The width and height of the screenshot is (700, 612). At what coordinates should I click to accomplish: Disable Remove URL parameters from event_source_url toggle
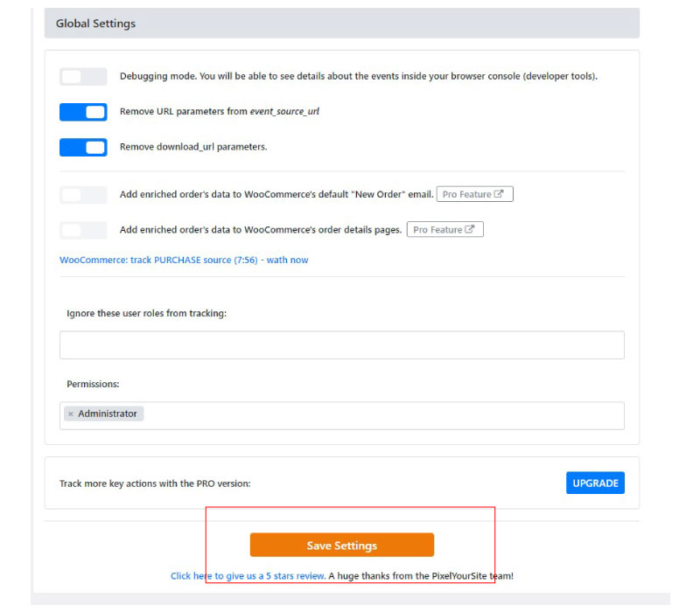point(83,112)
